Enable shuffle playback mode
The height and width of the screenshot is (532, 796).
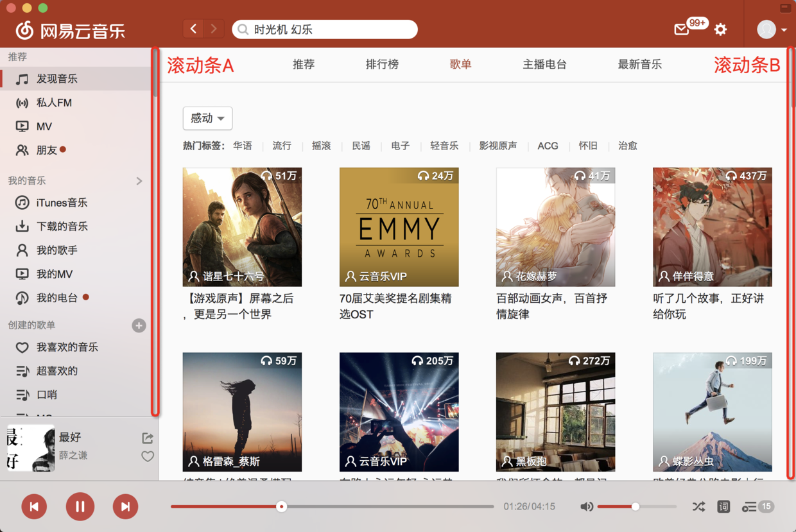(x=698, y=506)
